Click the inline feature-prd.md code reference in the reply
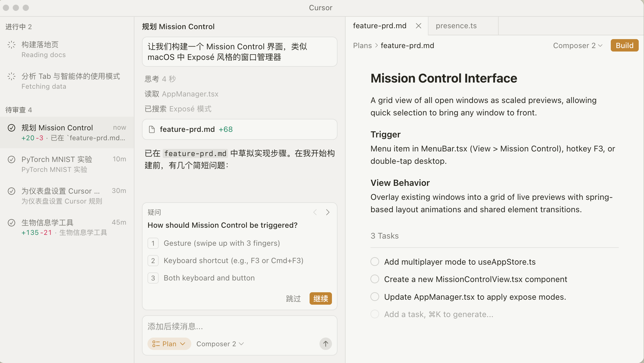The height and width of the screenshot is (363, 644). click(x=195, y=153)
